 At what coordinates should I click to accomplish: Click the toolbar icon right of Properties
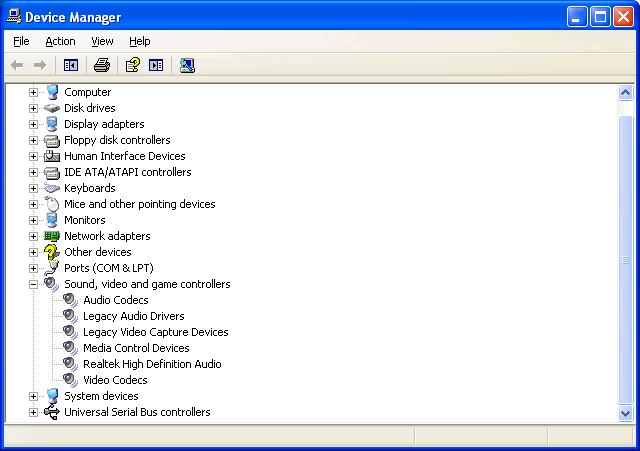coord(156,65)
